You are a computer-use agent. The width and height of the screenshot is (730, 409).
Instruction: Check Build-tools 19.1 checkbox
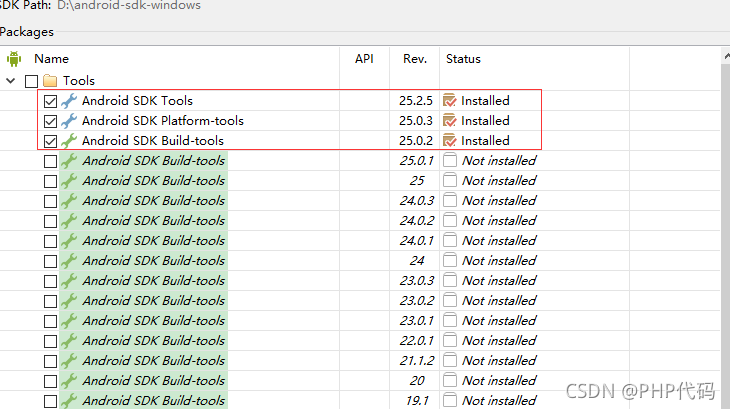50,401
